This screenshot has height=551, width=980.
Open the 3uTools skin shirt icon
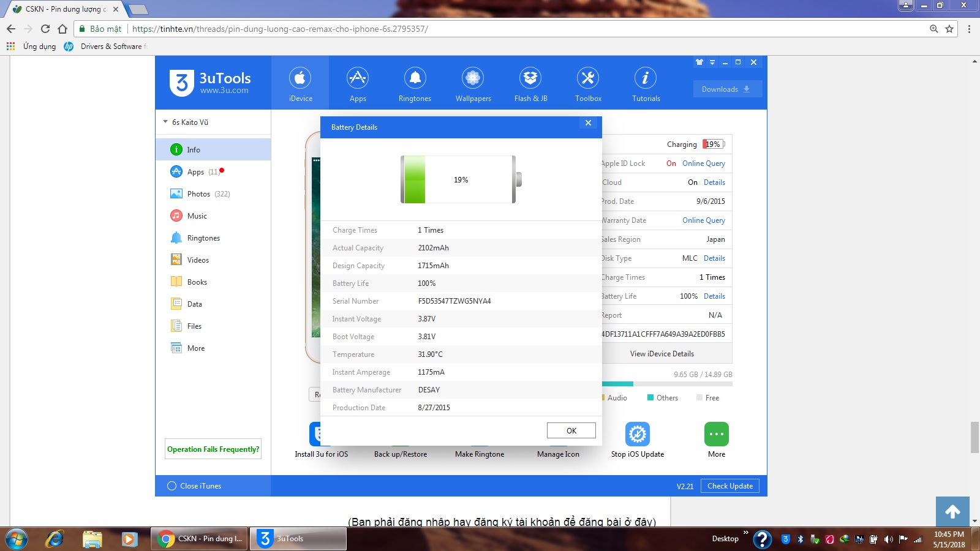pyautogui.click(x=699, y=62)
